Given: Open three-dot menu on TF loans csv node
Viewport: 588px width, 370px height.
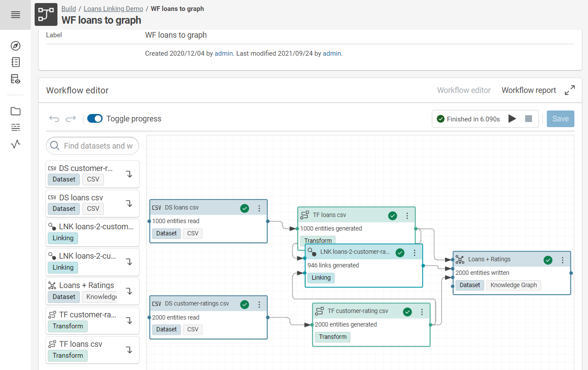Looking at the screenshot, I should 407,216.
